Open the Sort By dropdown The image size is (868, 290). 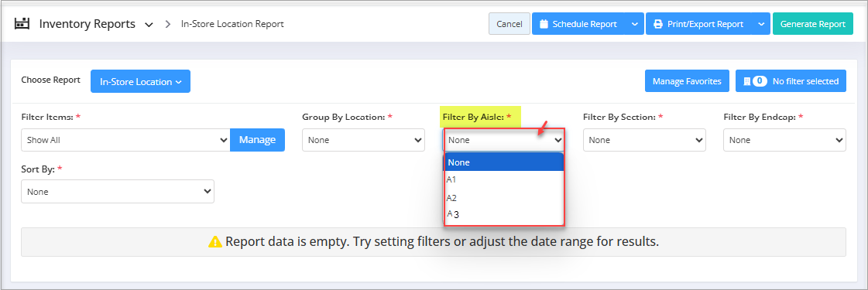coord(118,192)
